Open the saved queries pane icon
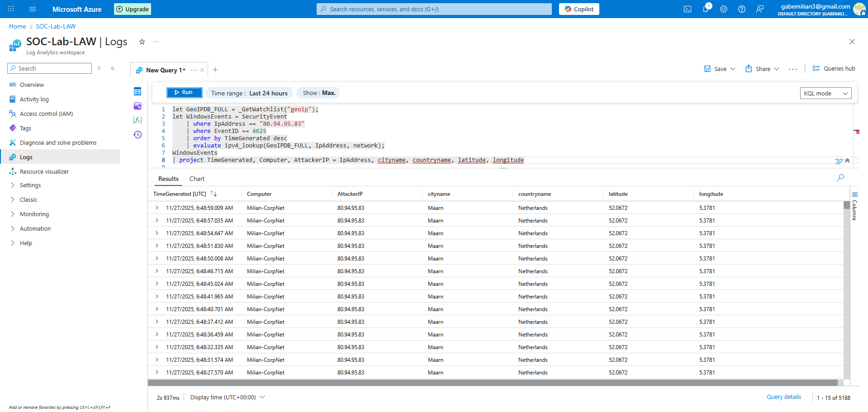 tap(138, 106)
